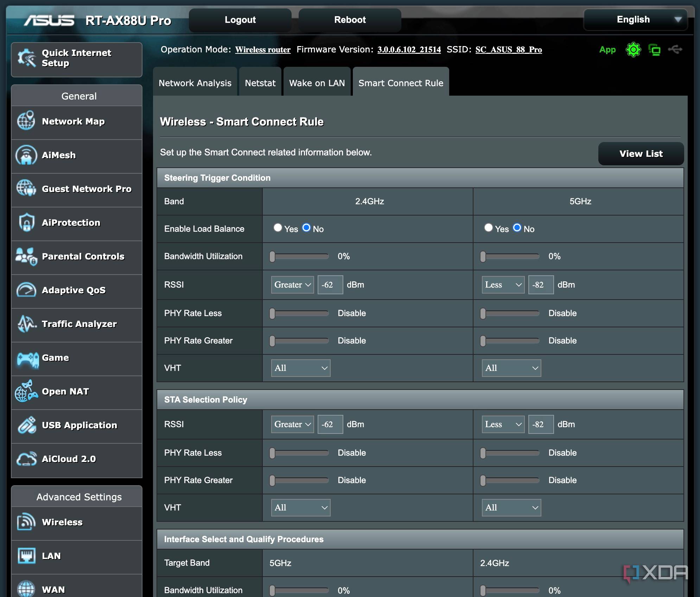
Task: Click 5GHz STA Selection RSSI -82 field
Action: [541, 424]
